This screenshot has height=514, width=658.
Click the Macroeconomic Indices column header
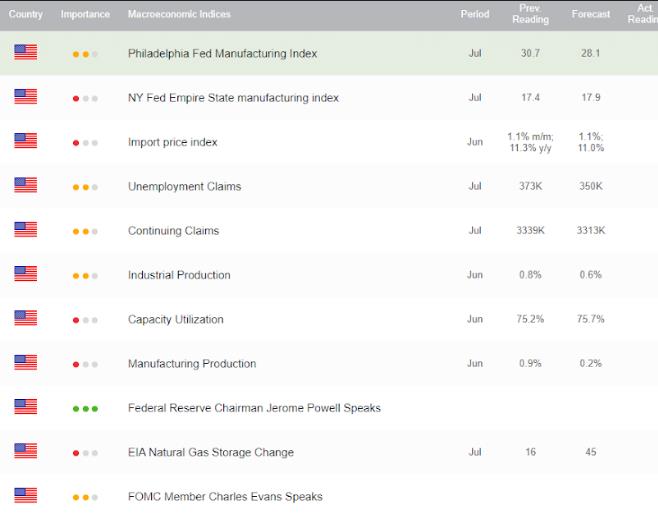[x=179, y=14]
